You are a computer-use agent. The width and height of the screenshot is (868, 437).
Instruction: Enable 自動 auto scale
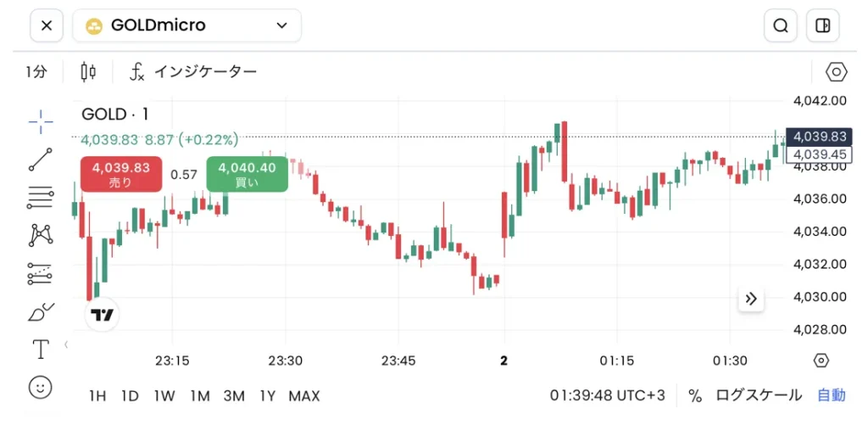832,395
